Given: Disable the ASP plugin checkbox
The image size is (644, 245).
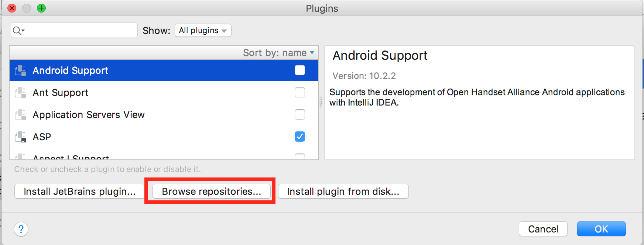Looking at the screenshot, I should click(x=299, y=137).
